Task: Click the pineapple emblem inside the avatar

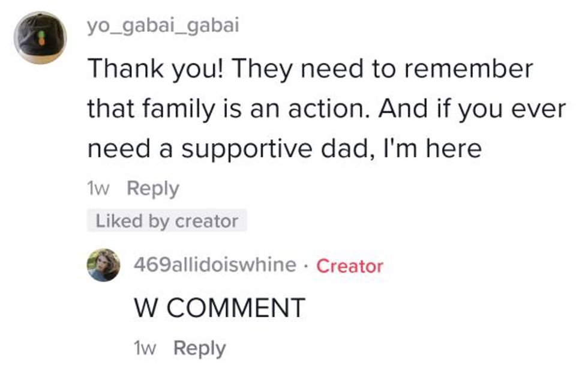Action: coord(41,38)
